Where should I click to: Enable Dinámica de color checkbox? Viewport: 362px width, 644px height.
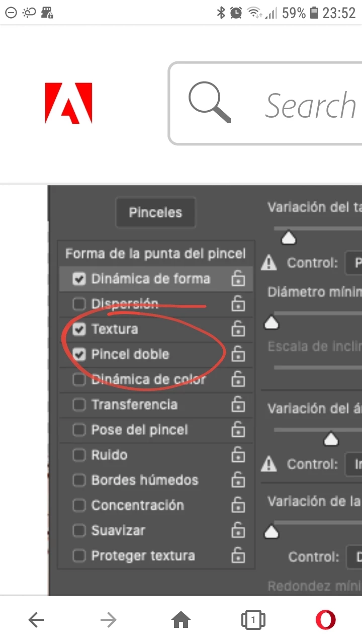click(79, 379)
